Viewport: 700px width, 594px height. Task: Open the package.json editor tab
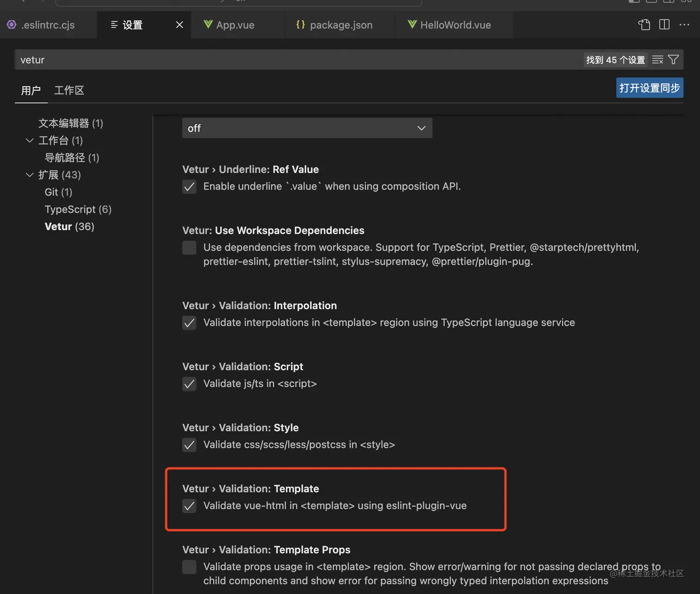(341, 25)
